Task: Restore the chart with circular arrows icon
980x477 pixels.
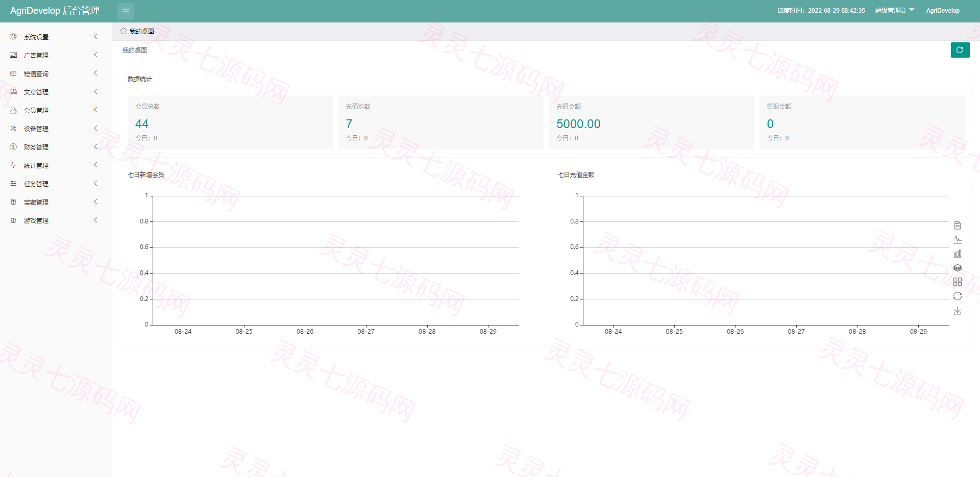Action: (x=958, y=296)
